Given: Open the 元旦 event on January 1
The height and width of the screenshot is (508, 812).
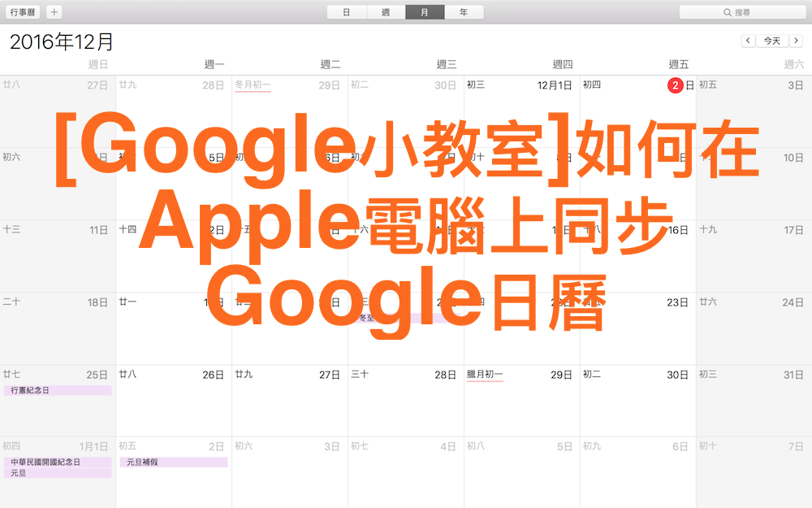Looking at the screenshot, I should pyautogui.click(x=58, y=473).
